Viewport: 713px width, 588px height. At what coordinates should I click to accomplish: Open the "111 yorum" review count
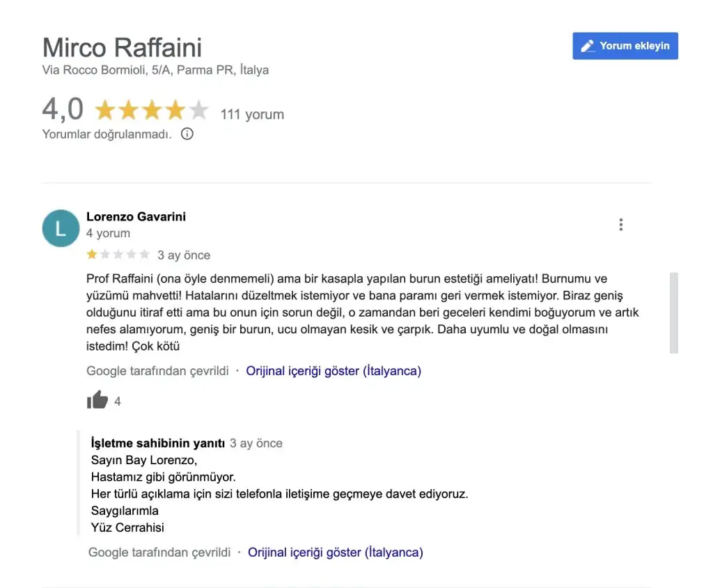tap(252, 114)
